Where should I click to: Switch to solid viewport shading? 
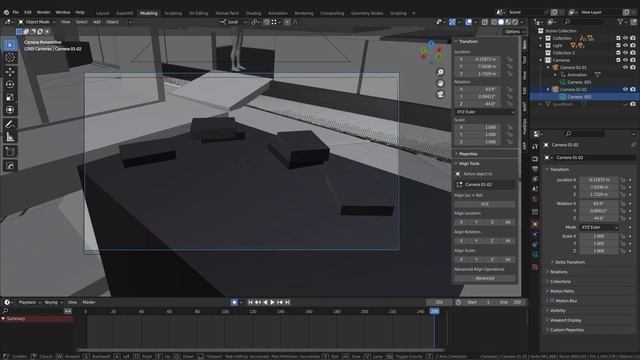(501, 22)
